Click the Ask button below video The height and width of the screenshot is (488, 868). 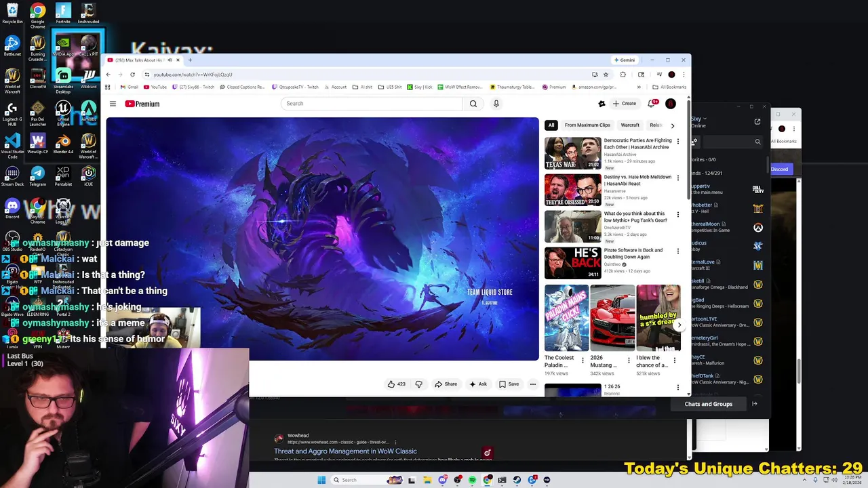pos(478,384)
